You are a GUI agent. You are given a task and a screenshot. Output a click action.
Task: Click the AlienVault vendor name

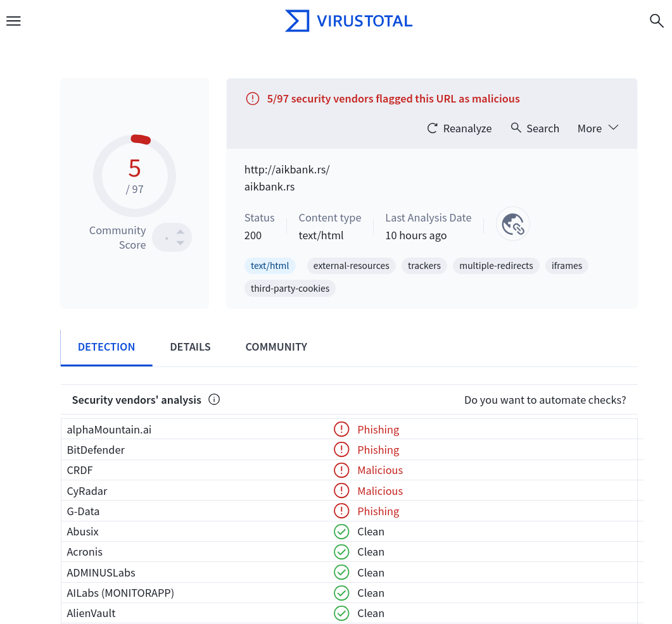pos(91,613)
